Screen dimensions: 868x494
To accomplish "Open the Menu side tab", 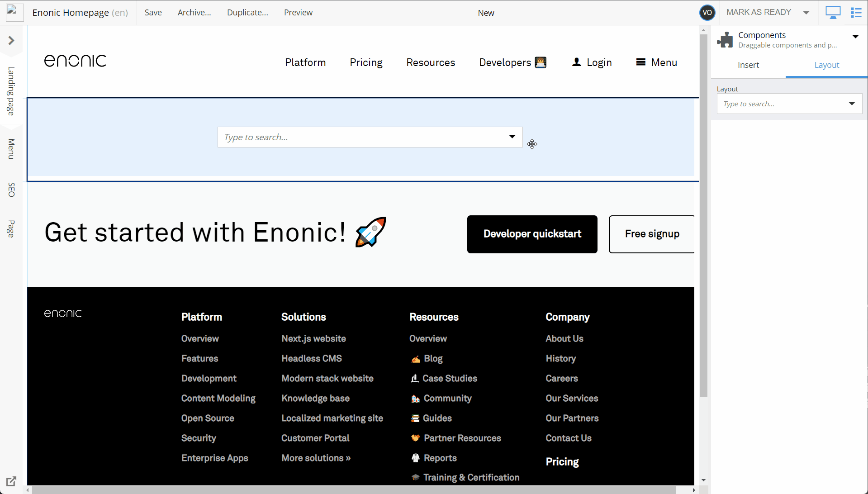I will 11,149.
